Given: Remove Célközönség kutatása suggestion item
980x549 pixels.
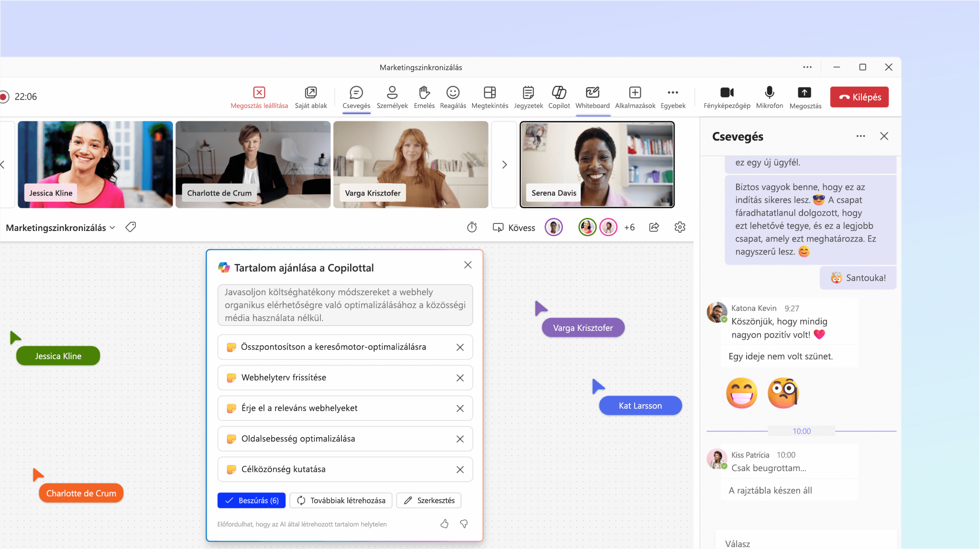Looking at the screenshot, I should coord(461,469).
